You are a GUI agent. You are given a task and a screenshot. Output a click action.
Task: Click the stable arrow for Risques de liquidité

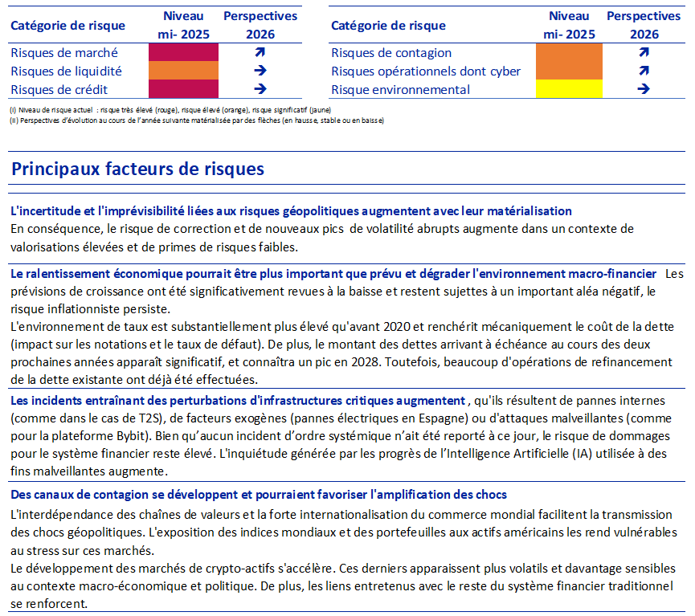coord(260,71)
